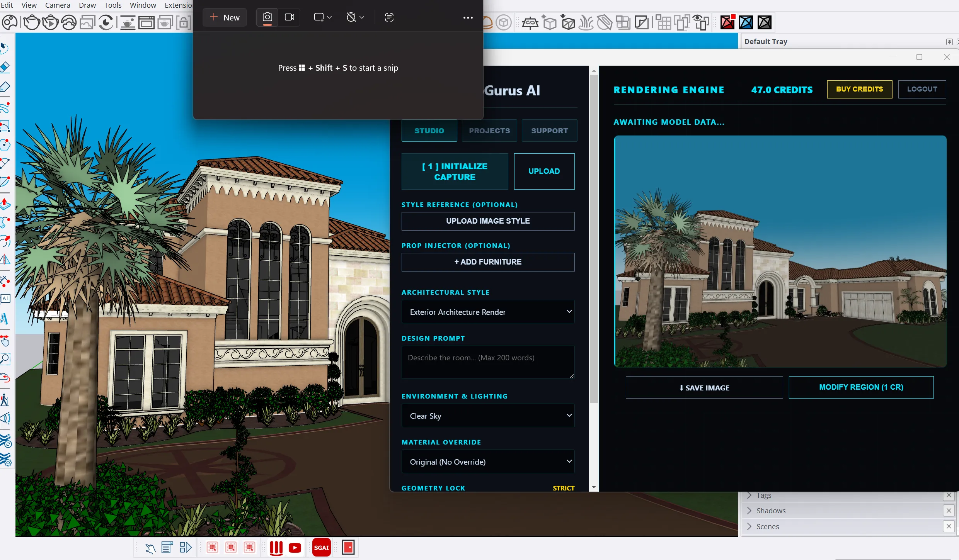Start interactive render teapot-play icon
959x560 pixels.
pos(50,22)
